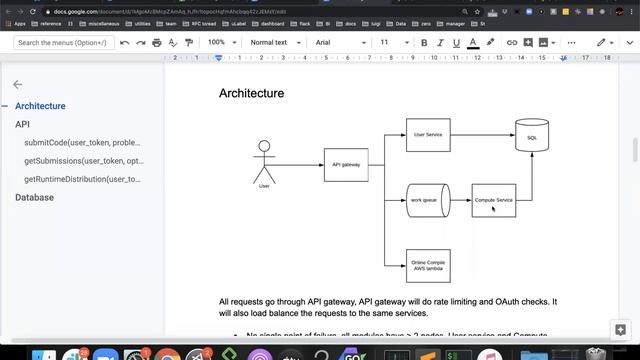Toggle bold formatting
Screen dimensions: 640x360
click(x=424, y=43)
